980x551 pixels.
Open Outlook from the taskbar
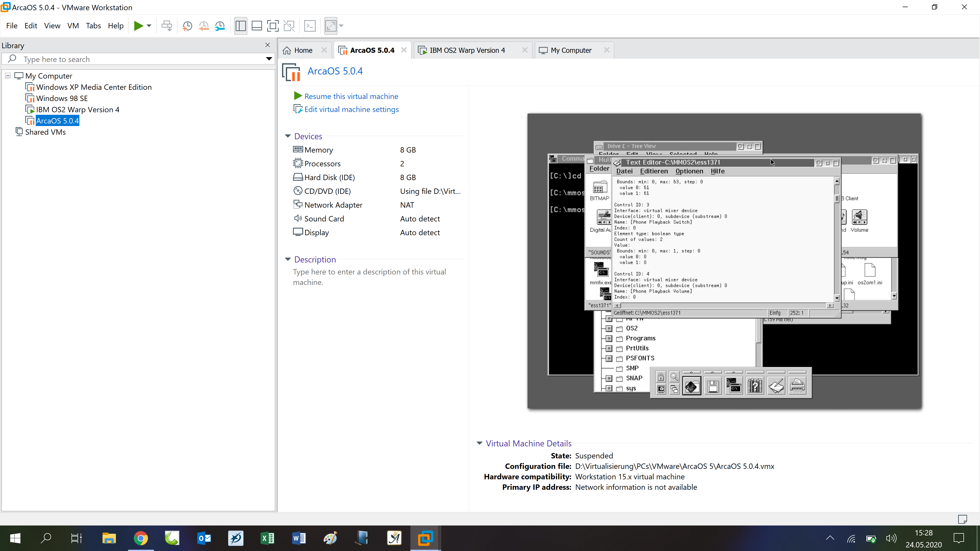(204, 538)
